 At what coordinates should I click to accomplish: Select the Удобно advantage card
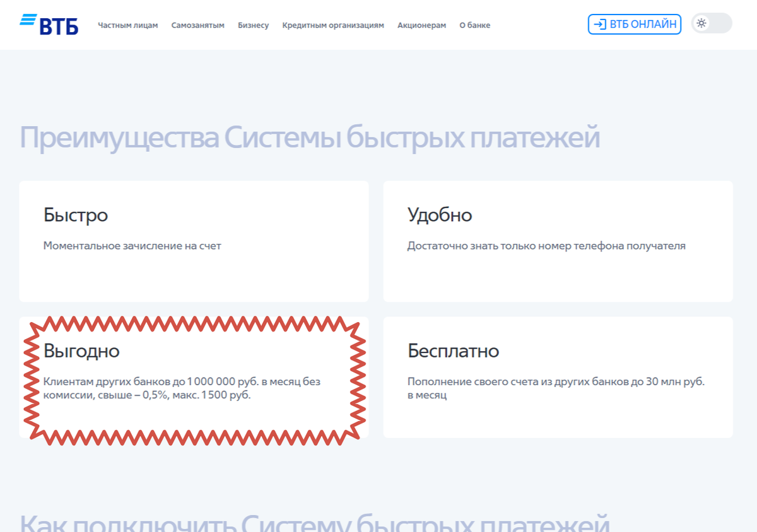(558, 241)
